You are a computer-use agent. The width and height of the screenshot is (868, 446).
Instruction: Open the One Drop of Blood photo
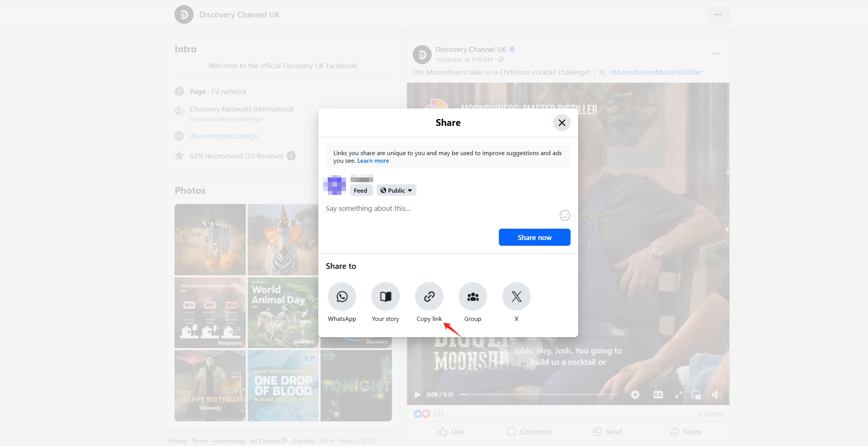(283, 386)
